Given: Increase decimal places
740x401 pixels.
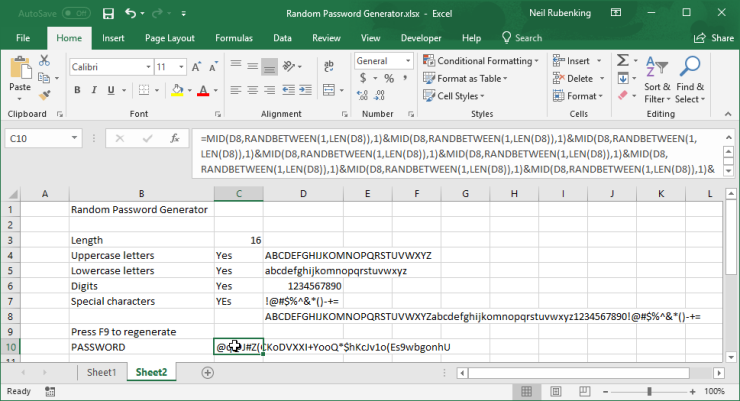Looking at the screenshot, I should tap(362, 96).
